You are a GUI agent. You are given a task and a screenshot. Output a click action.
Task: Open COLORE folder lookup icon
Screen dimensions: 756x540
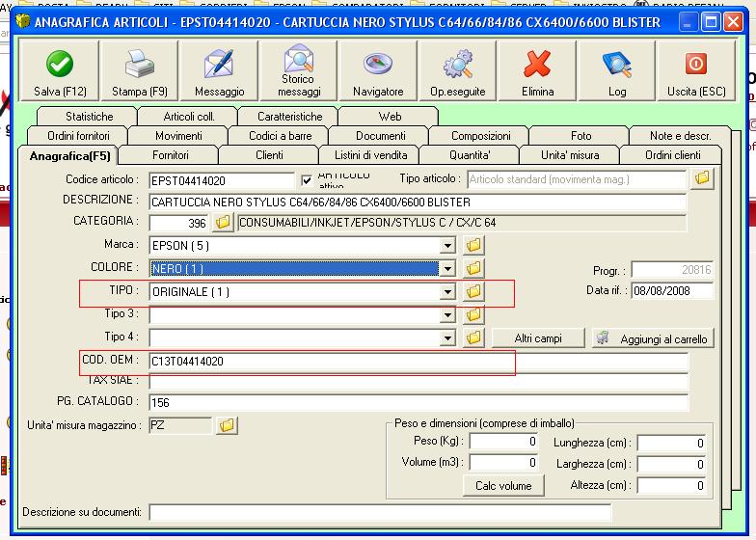(x=473, y=268)
